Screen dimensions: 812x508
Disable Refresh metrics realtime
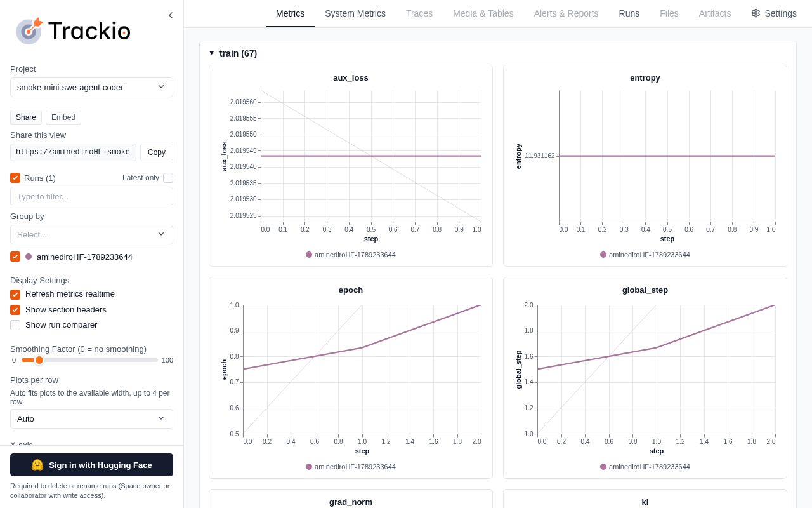[x=15, y=294]
